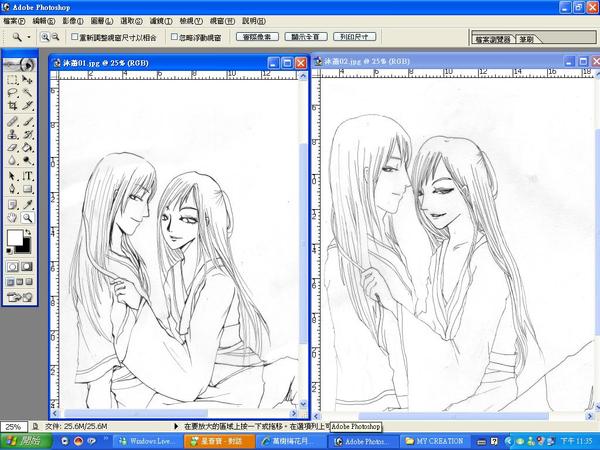Select the Healing Brush tool
This screenshot has height=450, width=600.
tap(12, 122)
